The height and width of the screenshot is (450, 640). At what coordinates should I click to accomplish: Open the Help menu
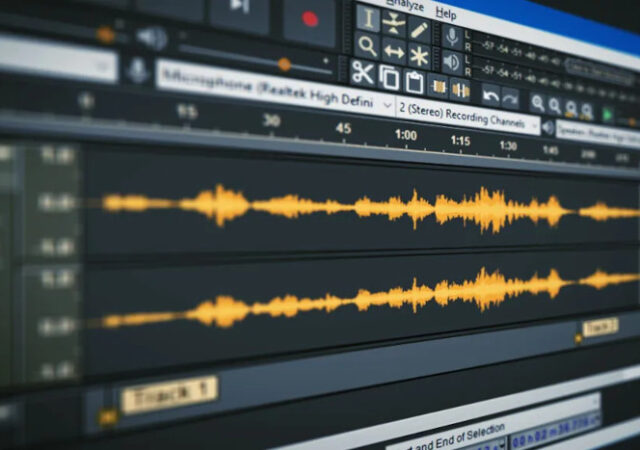[445, 13]
